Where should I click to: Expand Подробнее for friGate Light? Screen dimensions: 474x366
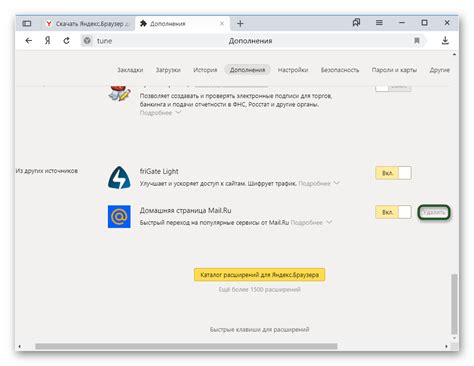319,183
